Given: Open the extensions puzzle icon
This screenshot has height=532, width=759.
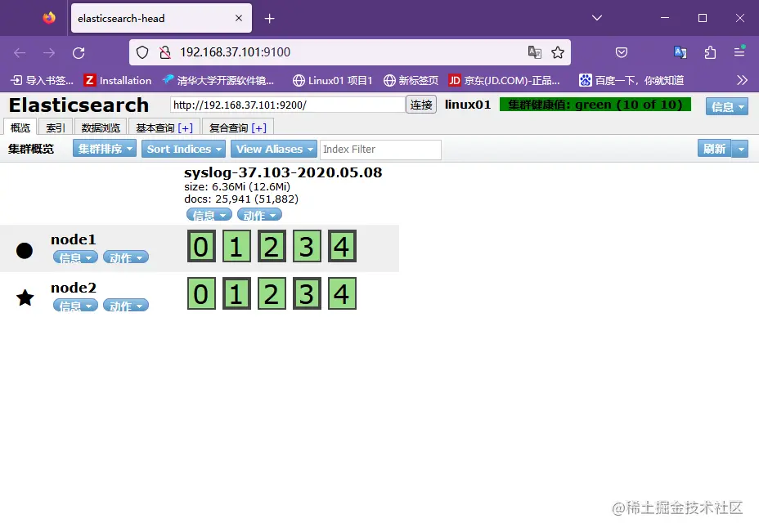Looking at the screenshot, I should (x=710, y=52).
